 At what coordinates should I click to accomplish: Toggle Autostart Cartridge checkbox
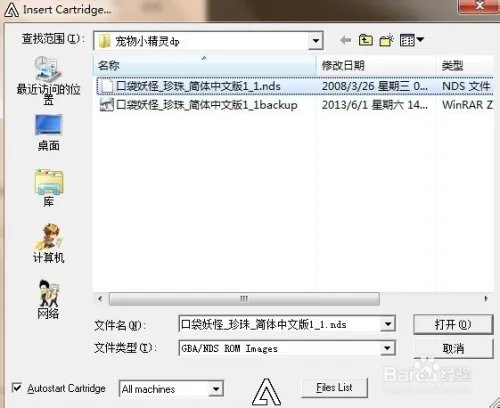pos(17,388)
